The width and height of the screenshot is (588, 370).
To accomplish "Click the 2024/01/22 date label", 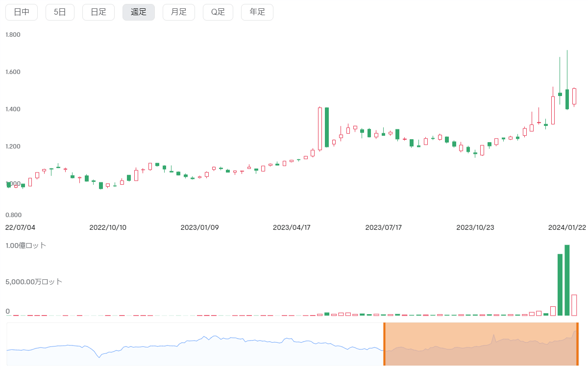I will tap(567, 227).
